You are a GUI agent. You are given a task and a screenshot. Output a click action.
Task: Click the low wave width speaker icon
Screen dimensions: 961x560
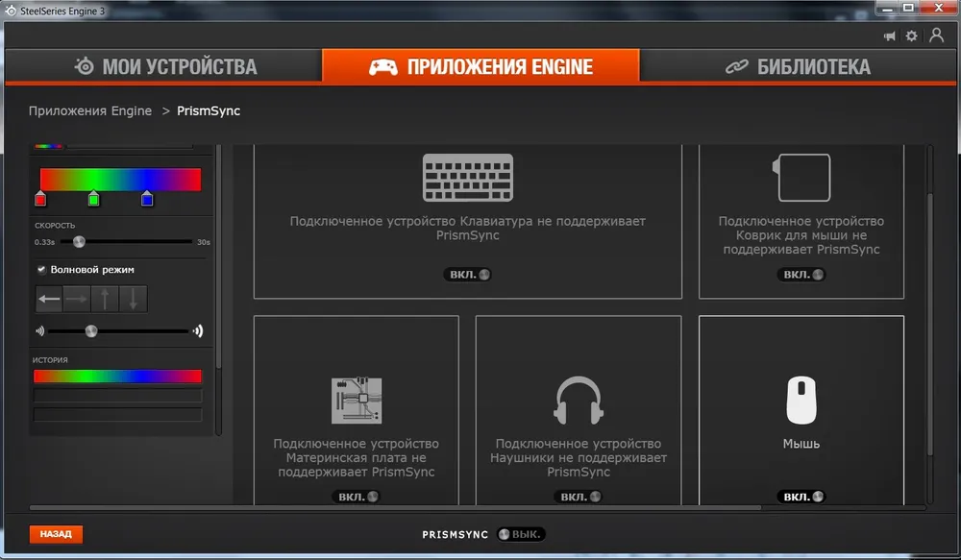click(39, 331)
